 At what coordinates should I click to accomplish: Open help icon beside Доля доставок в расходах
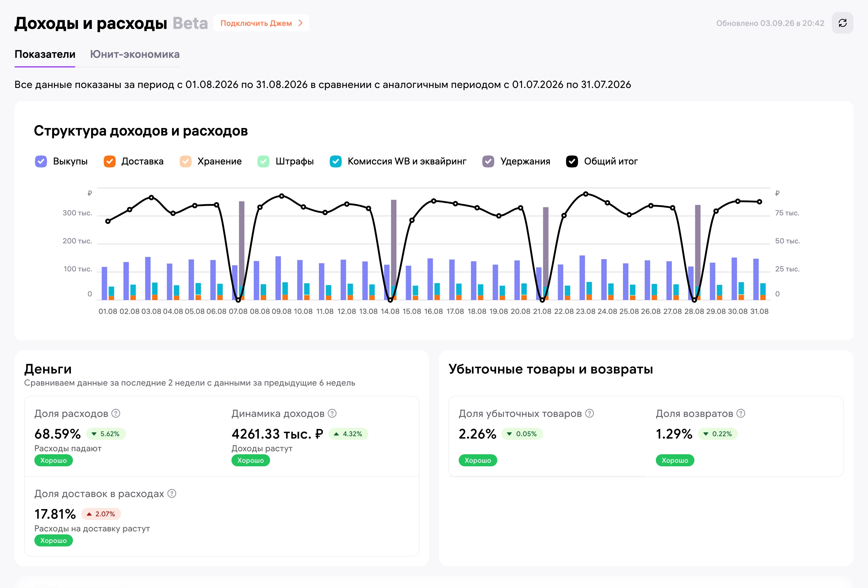[172, 493]
